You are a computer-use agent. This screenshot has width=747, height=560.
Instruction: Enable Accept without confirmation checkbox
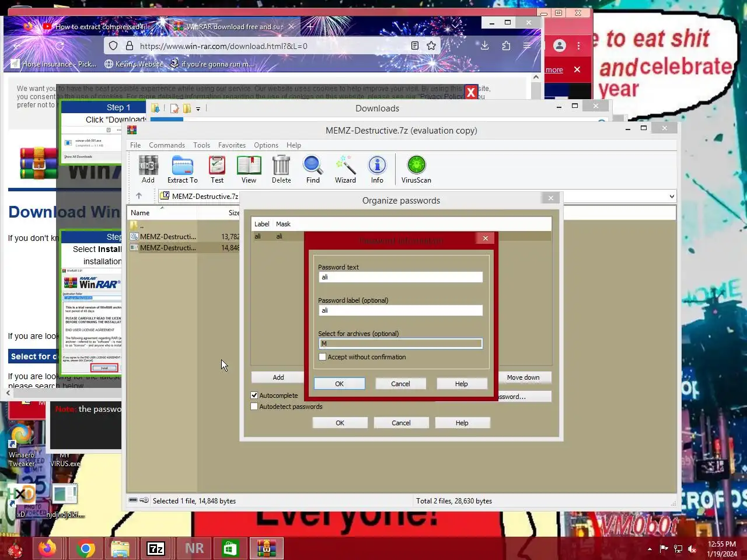tap(322, 357)
